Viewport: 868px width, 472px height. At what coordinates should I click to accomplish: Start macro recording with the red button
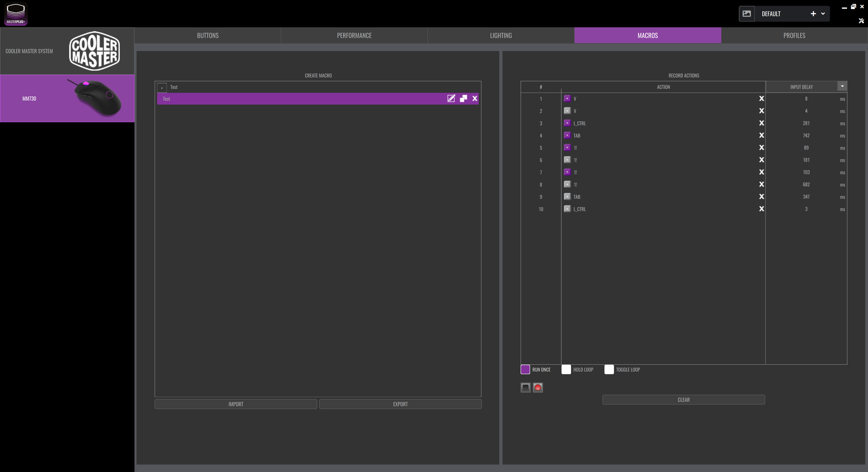[x=538, y=388]
